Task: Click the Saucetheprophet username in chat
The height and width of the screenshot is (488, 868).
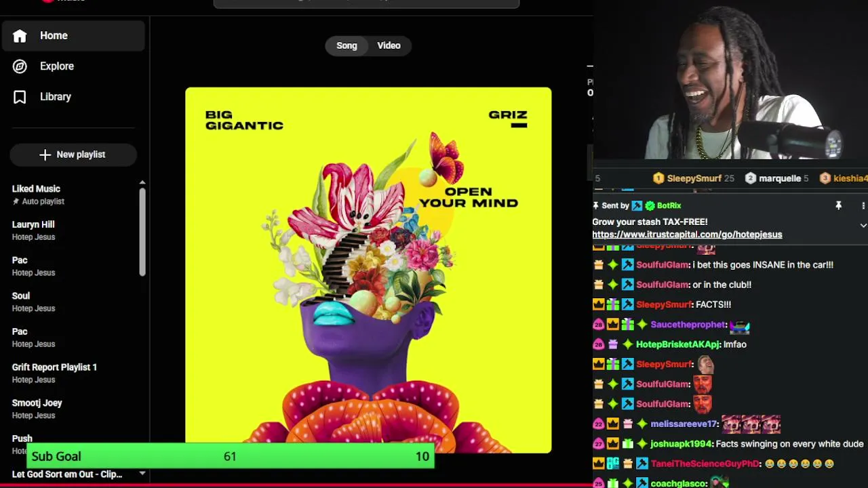Action: pos(688,325)
